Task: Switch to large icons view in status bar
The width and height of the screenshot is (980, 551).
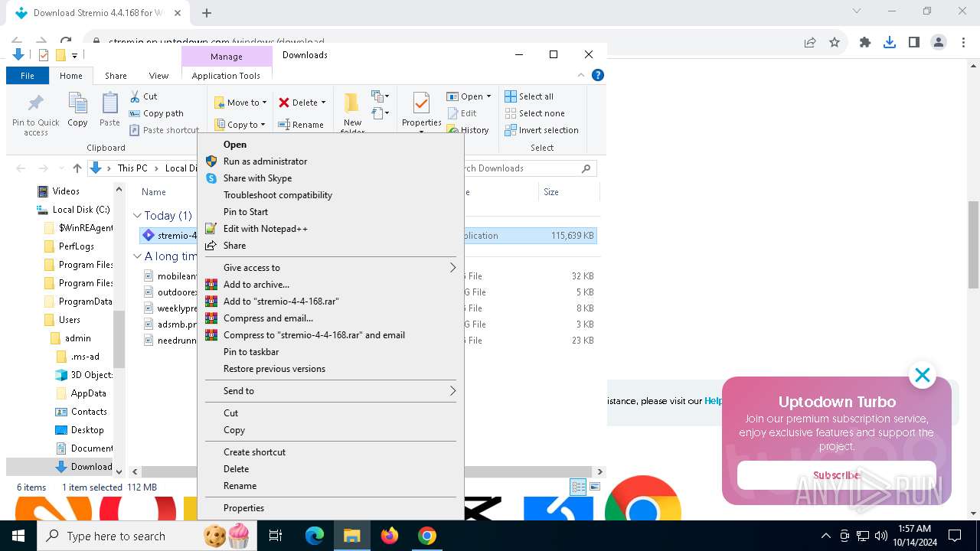Action: coord(595,487)
